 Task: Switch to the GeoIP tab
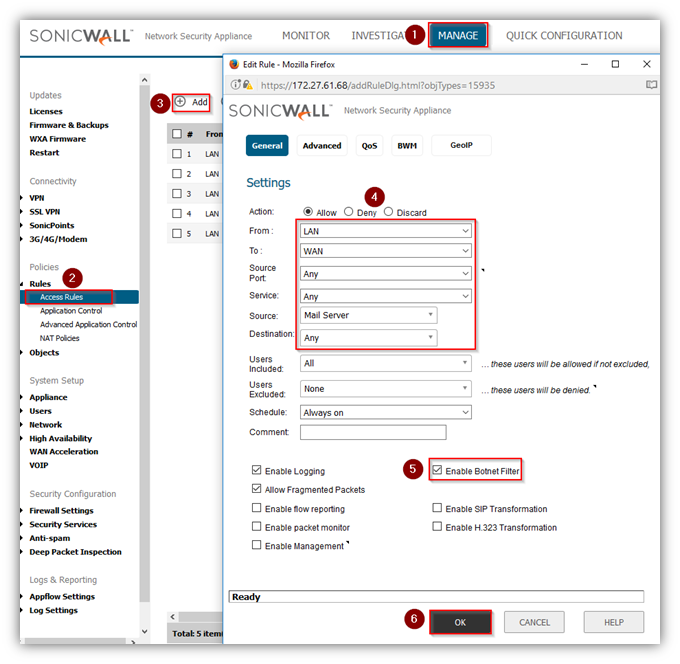461,145
